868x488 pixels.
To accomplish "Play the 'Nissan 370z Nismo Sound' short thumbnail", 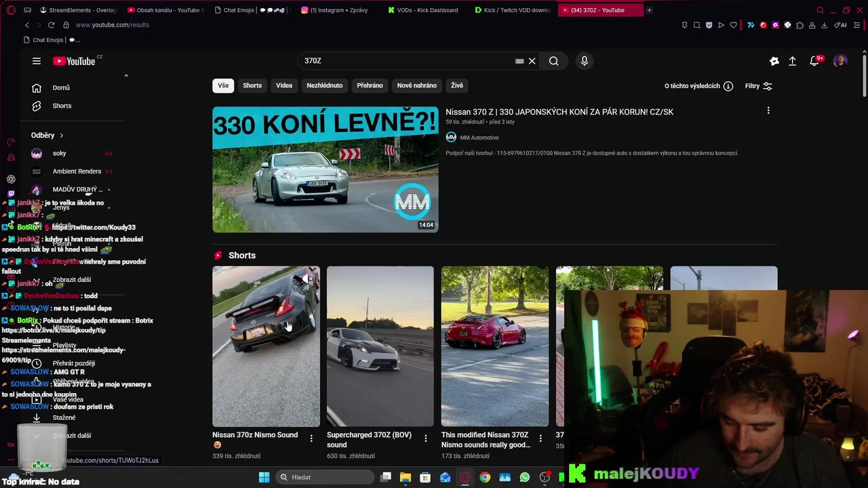I will pos(266,346).
